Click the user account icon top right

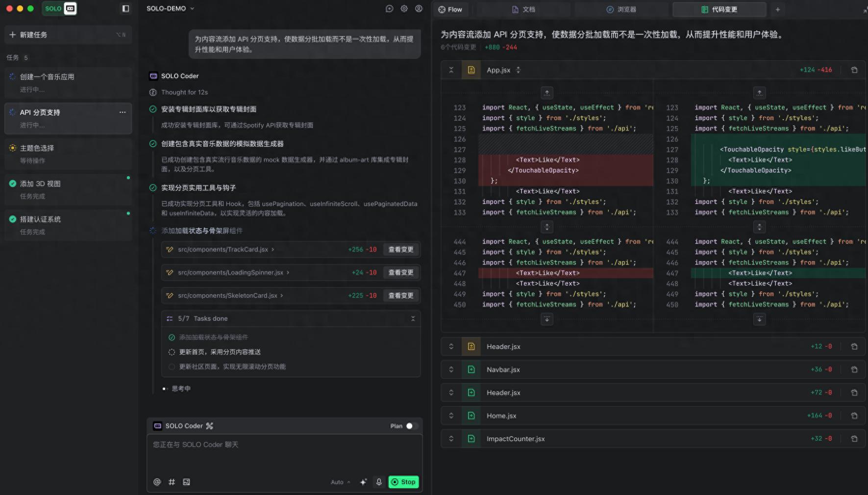419,8
